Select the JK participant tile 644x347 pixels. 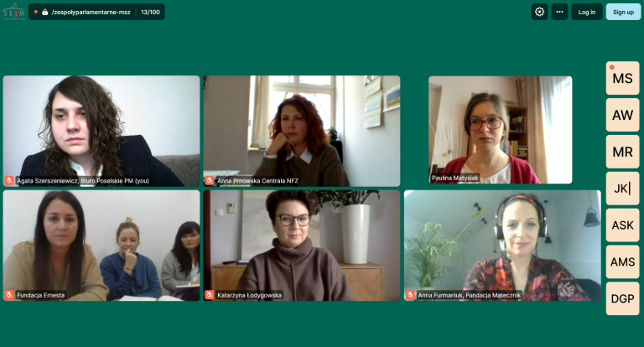point(623,189)
